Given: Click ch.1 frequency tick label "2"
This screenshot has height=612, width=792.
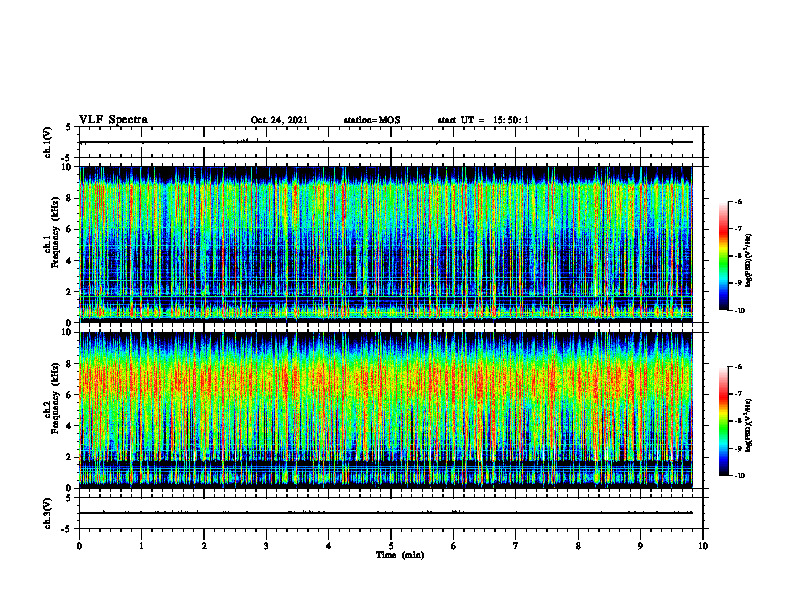Looking at the screenshot, I should (69, 291).
